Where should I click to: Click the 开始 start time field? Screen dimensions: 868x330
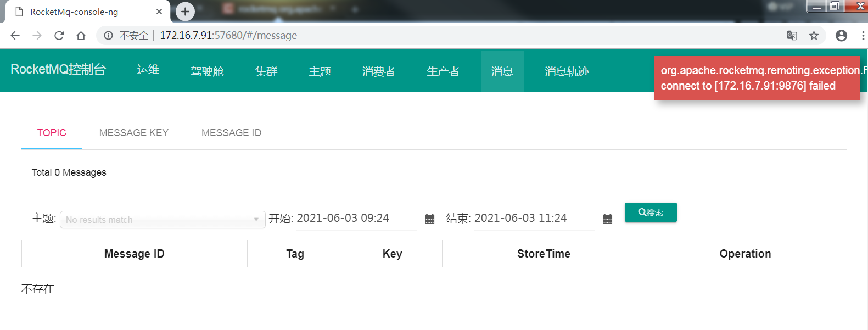(356, 219)
